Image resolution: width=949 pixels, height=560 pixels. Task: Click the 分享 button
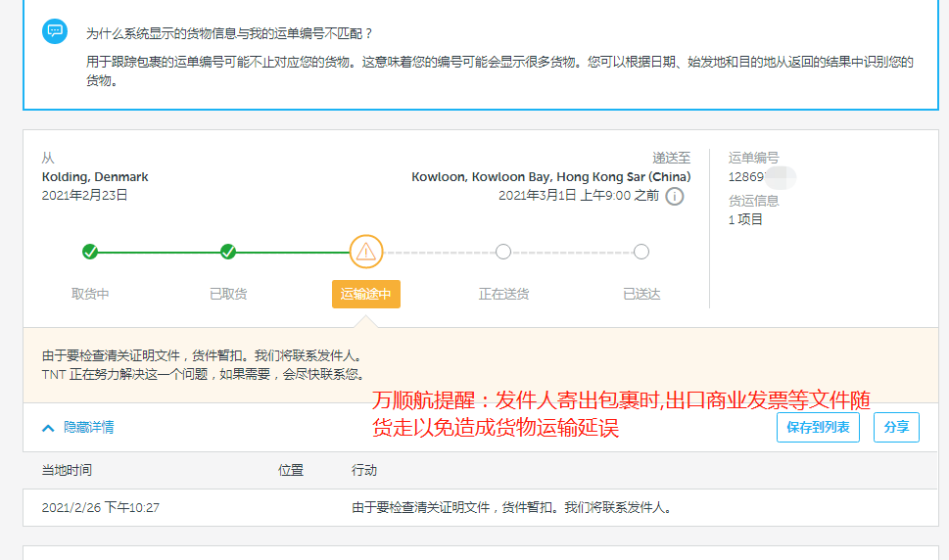coord(896,428)
